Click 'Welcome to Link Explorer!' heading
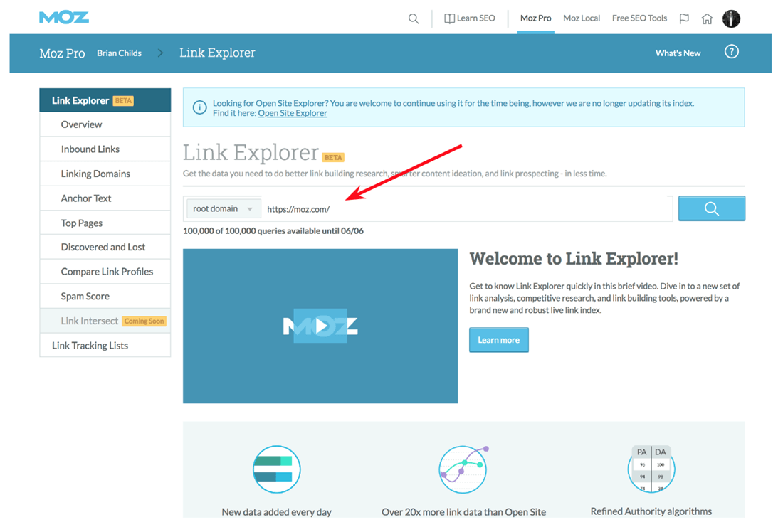The image size is (783, 532). tap(574, 258)
